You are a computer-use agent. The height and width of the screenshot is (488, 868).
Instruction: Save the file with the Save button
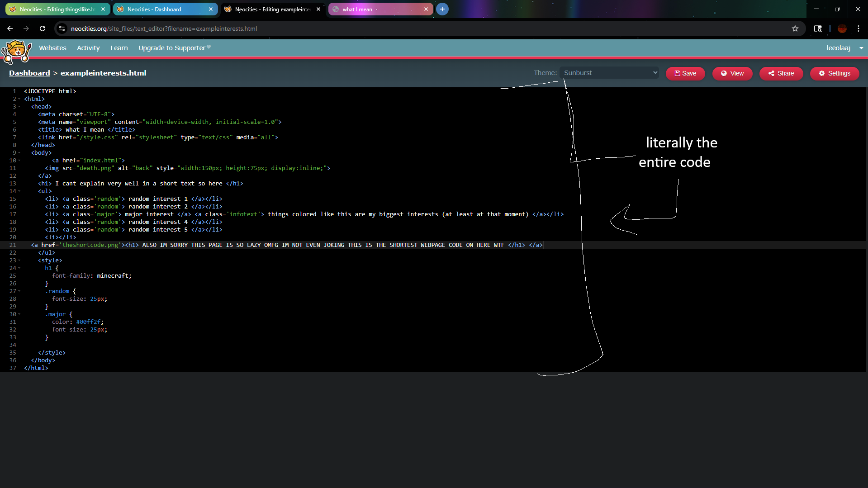[x=685, y=73]
